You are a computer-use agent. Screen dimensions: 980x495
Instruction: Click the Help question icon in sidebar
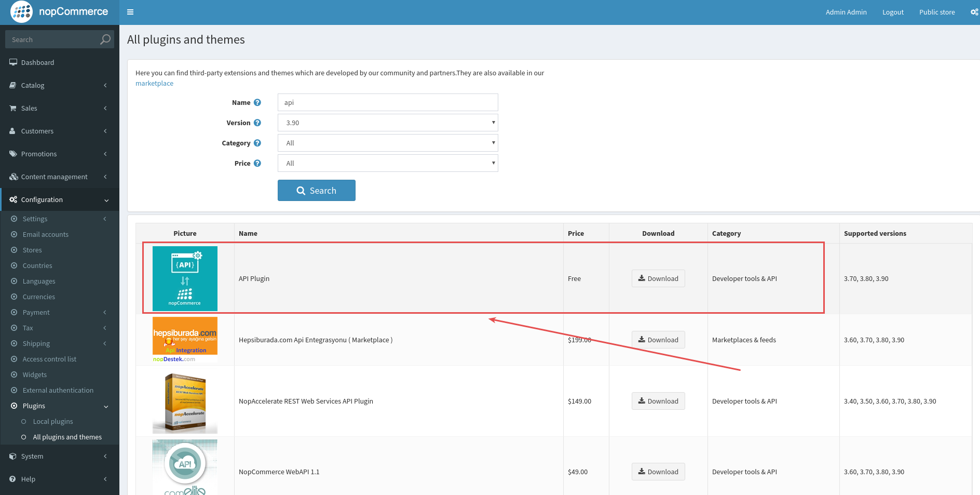pyautogui.click(x=12, y=479)
